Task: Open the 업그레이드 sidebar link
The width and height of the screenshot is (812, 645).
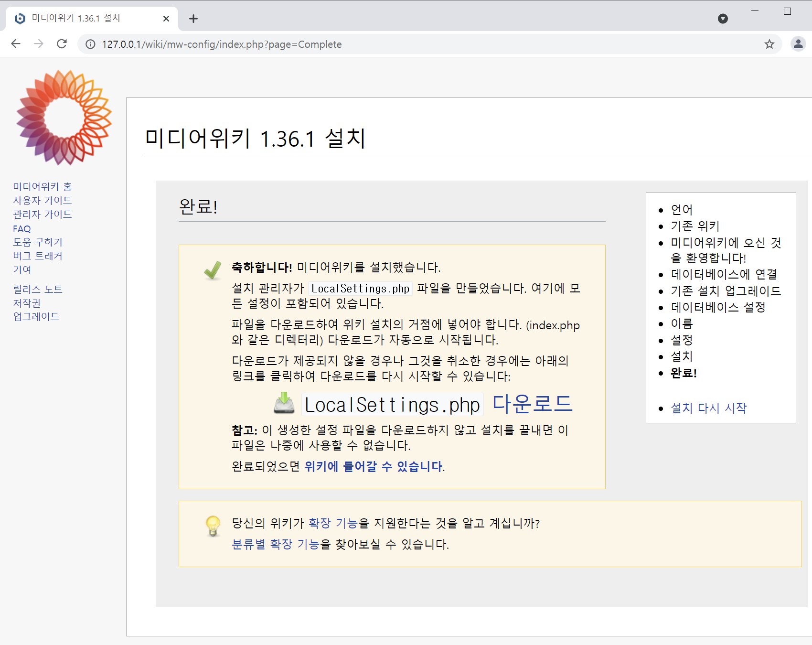Action: [x=36, y=316]
